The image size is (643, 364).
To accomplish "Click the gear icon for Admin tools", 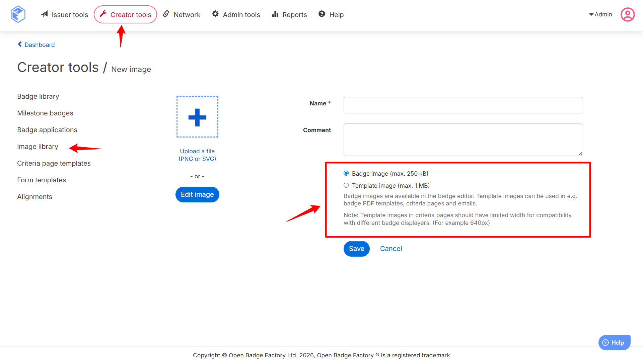I will pyautogui.click(x=215, y=14).
